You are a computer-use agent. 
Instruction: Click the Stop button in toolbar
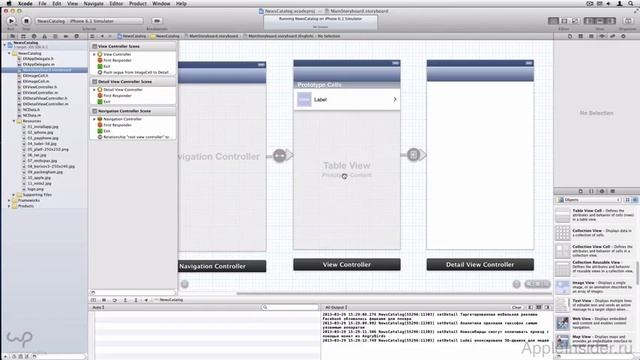point(26,21)
